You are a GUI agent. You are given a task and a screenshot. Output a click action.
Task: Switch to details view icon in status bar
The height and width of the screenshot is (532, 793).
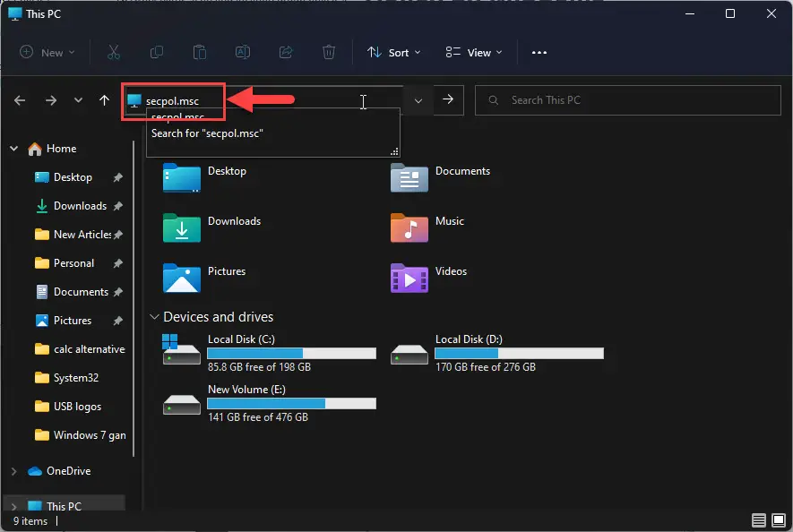pyautogui.click(x=759, y=519)
